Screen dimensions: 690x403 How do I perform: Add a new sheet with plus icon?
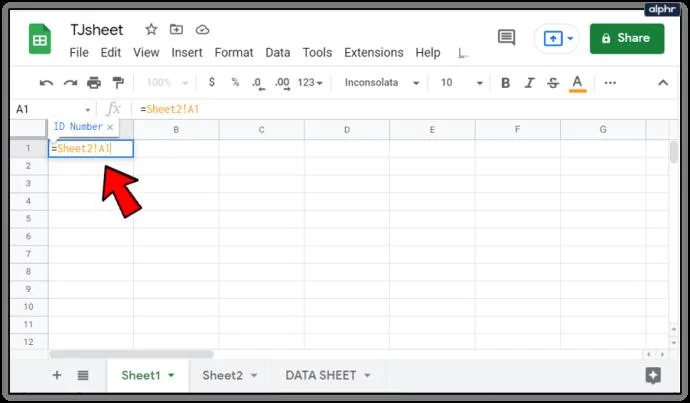57,375
